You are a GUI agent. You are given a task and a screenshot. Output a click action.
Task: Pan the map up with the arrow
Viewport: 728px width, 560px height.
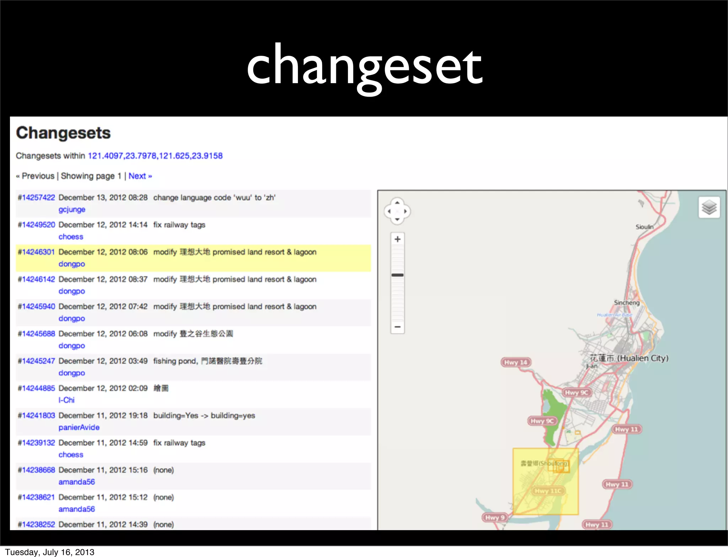coord(397,203)
